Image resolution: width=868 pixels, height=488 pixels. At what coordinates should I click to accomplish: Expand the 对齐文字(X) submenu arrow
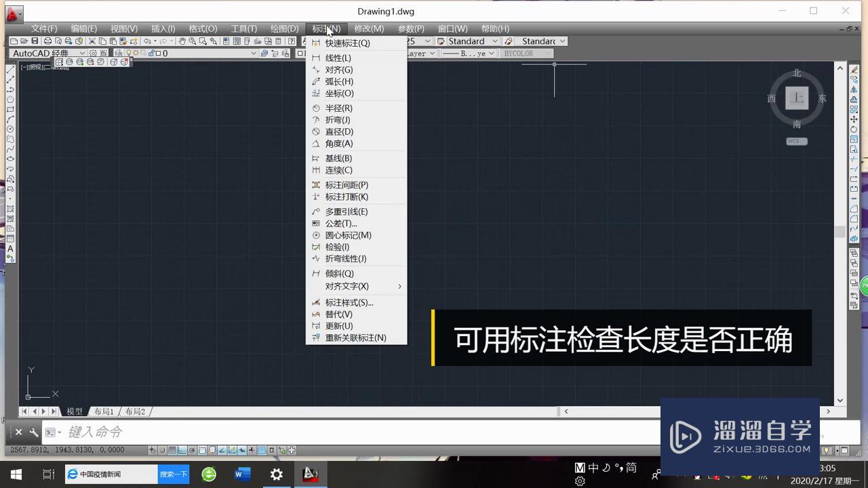coord(399,286)
